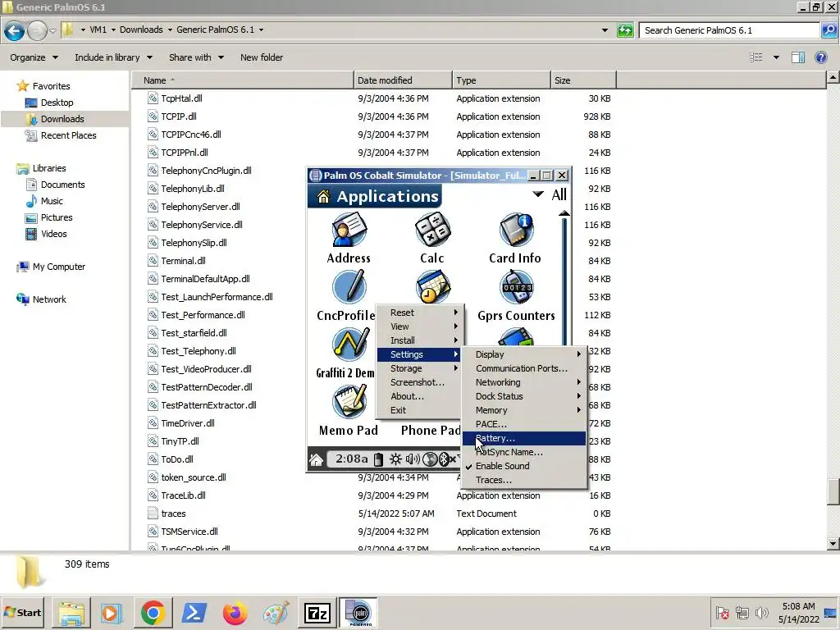Open Explorer help question mark icon

(x=820, y=57)
